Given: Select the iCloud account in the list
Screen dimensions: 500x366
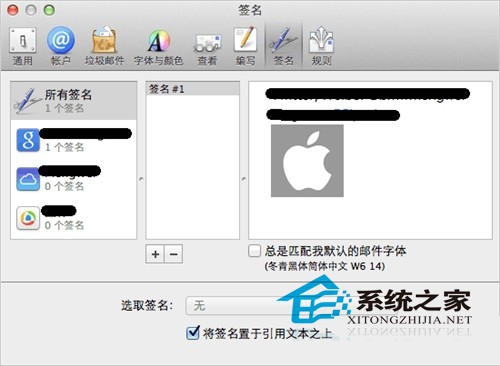Looking at the screenshot, I should [x=74, y=179].
